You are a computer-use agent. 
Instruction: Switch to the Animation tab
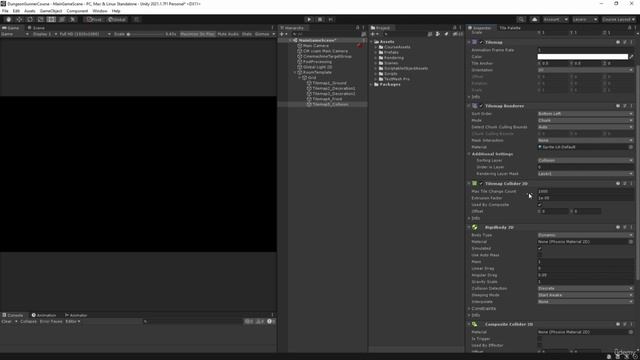pyautogui.click(x=44, y=315)
